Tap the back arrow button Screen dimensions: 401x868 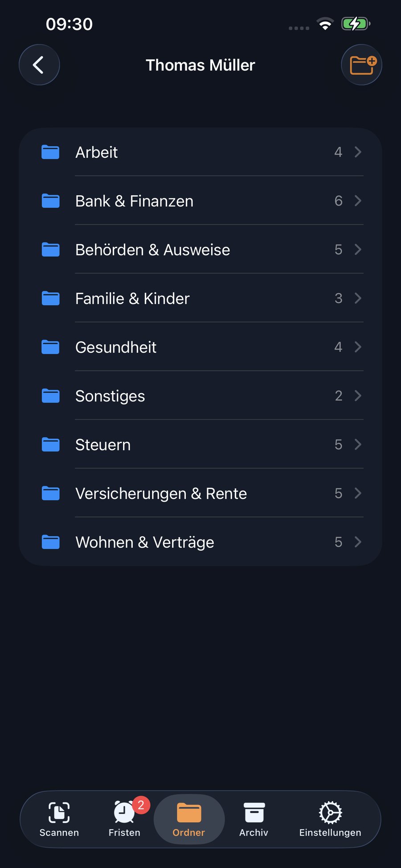[39, 65]
